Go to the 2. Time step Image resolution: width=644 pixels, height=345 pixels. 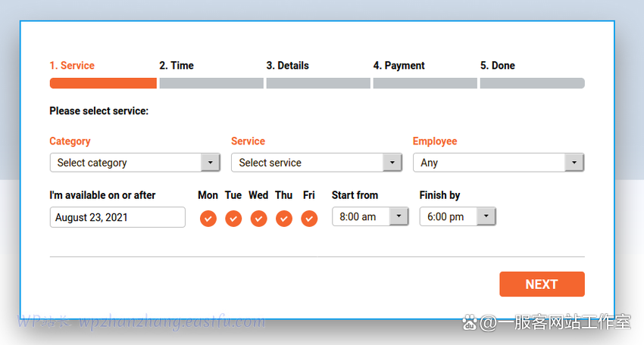pyautogui.click(x=177, y=66)
